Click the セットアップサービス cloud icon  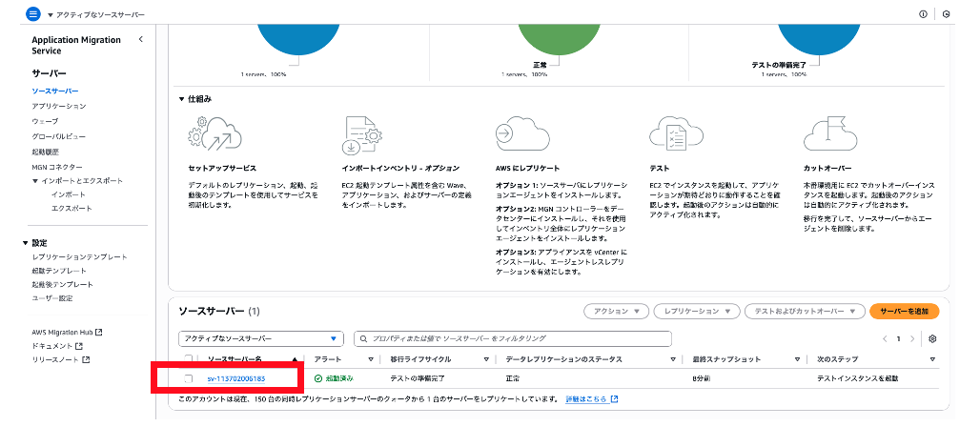[x=214, y=135]
